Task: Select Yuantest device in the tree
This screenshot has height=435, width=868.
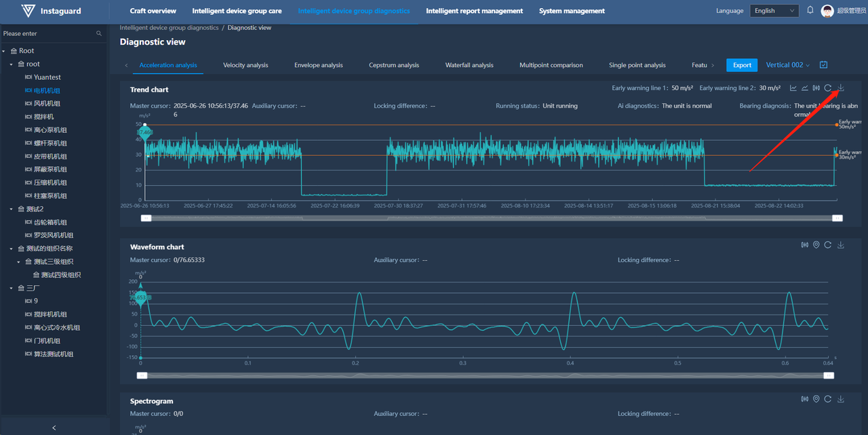Action: (x=47, y=77)
